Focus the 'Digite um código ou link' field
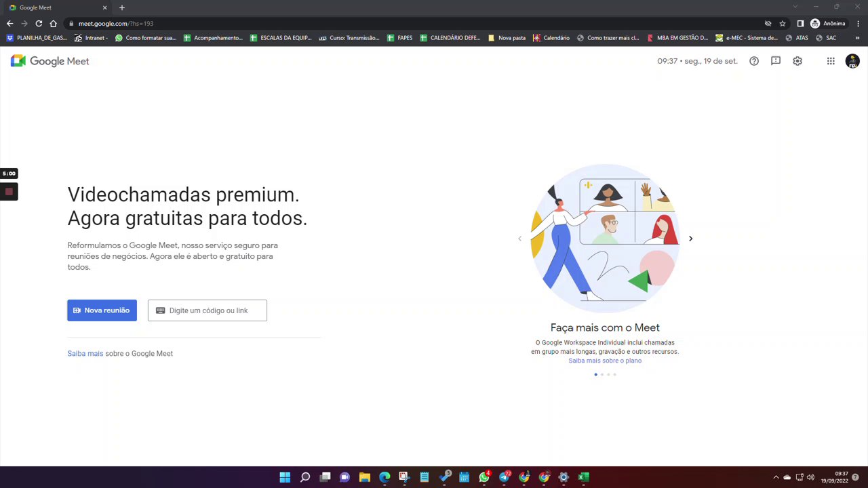 tap(208, 310)
